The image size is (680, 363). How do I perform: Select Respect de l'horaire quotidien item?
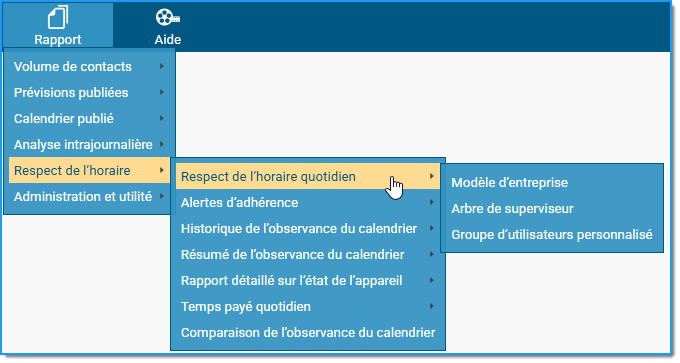pyautogui.click(x=307, y=177)
